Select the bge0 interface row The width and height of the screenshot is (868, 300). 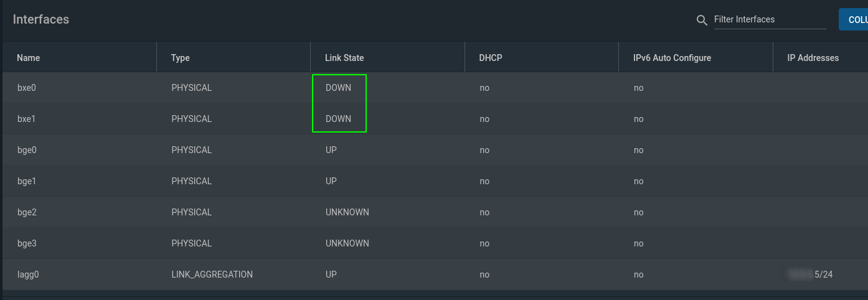(x=435, y=150)
